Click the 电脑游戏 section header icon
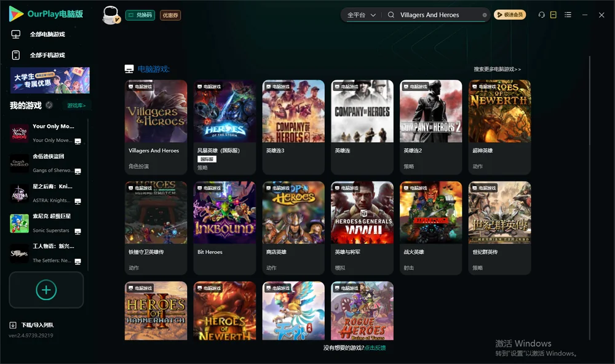615x364 pixels. pyautogui.click(x=129, y=69)
